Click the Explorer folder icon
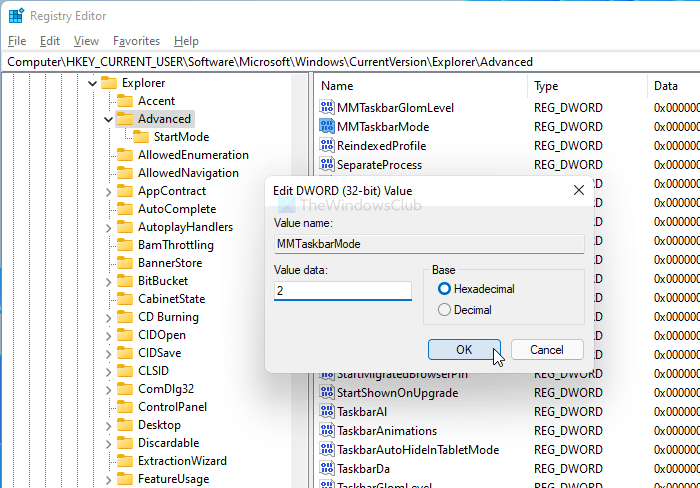This screenshot has height=488, width=700. (x=108, y=83)
